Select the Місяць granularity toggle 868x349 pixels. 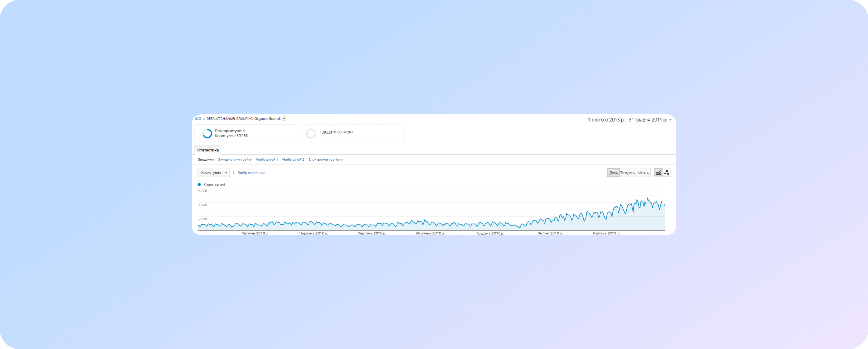point(643,173)
